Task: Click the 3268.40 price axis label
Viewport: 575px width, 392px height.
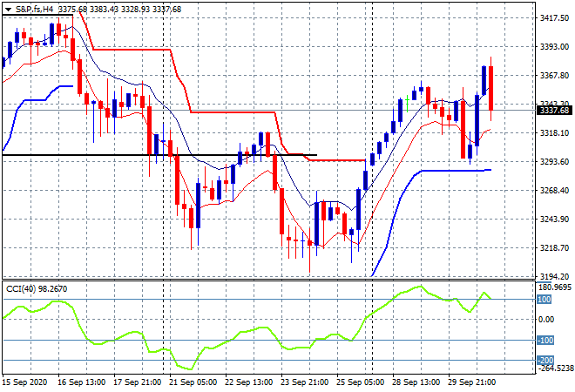Action: click(554, 190)
